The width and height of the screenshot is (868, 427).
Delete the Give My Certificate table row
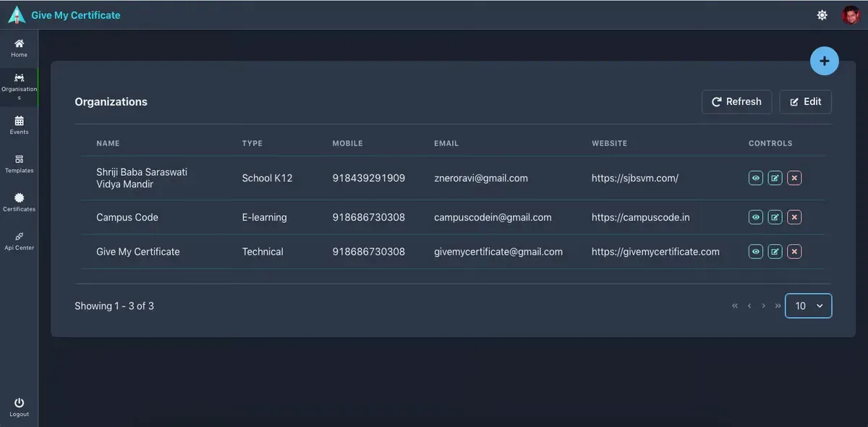(794, 252)
